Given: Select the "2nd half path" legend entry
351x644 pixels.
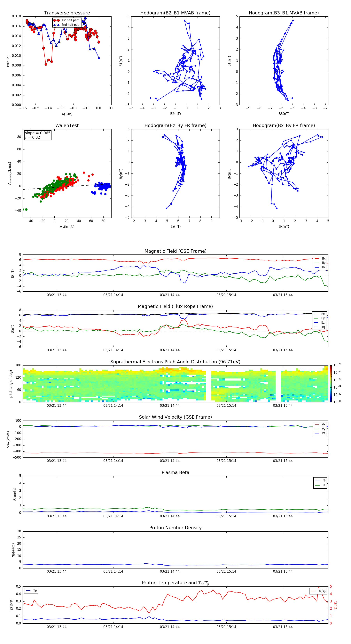Looking at the screenshot, I should (x=67, y=25).
